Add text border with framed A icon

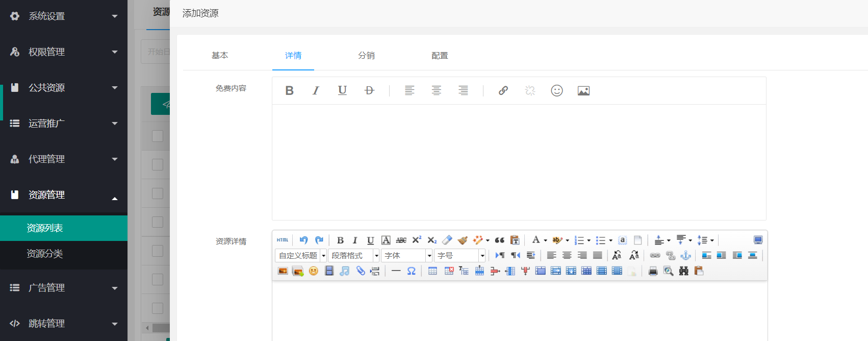click(386, 240)
